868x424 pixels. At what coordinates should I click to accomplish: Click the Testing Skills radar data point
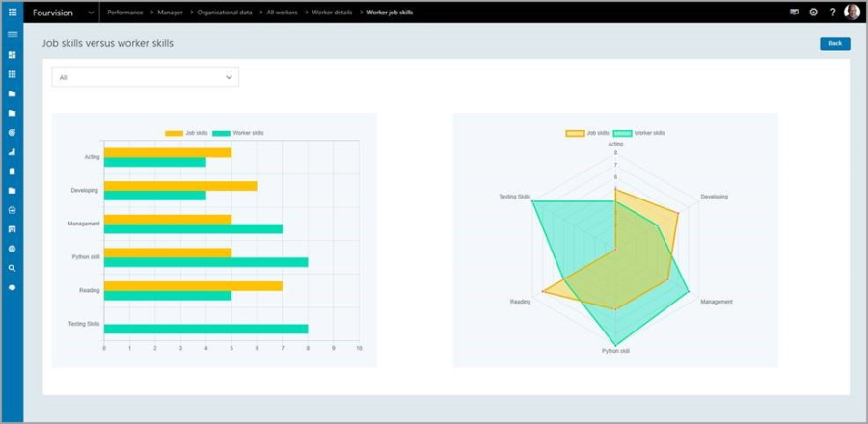tap(532, 201)
